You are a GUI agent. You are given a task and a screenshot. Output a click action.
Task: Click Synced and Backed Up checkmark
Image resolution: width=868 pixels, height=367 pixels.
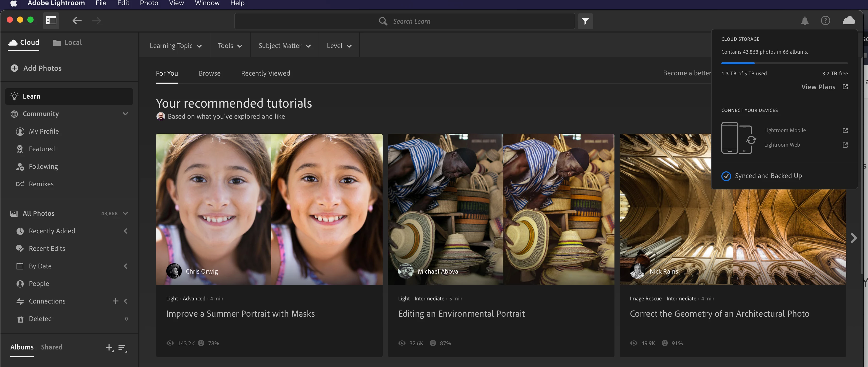[726, 176]
